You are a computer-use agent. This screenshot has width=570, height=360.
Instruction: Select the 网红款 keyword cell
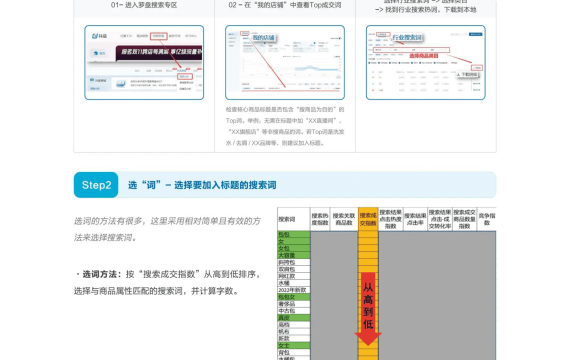pos(294,276)
